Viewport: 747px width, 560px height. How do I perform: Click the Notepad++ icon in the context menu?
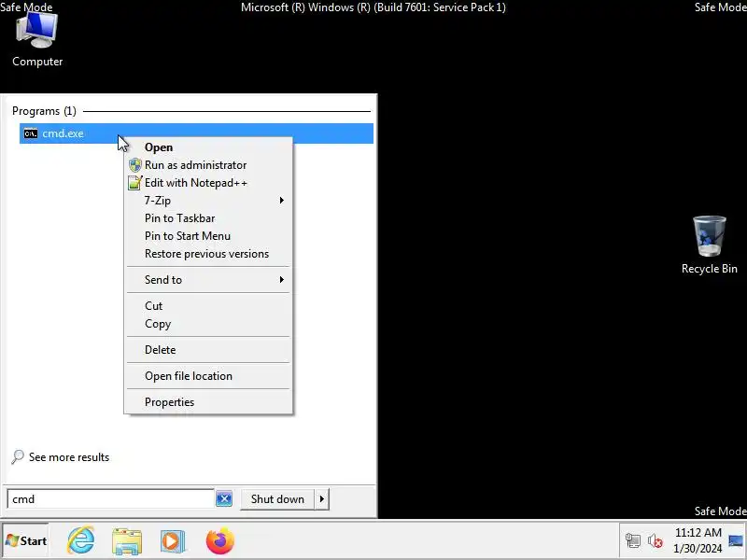[x=135, y=183]
